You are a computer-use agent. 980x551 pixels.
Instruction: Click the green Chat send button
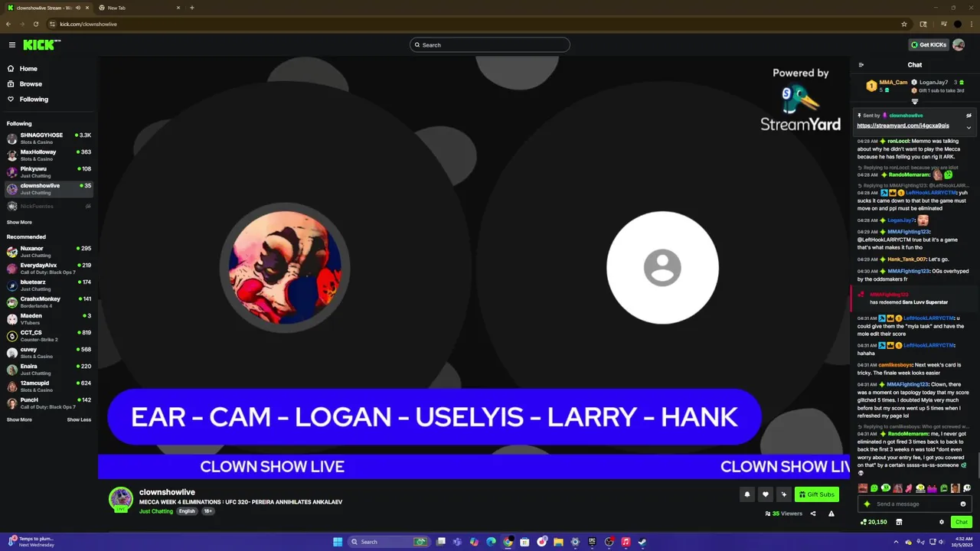coord(962,522)
